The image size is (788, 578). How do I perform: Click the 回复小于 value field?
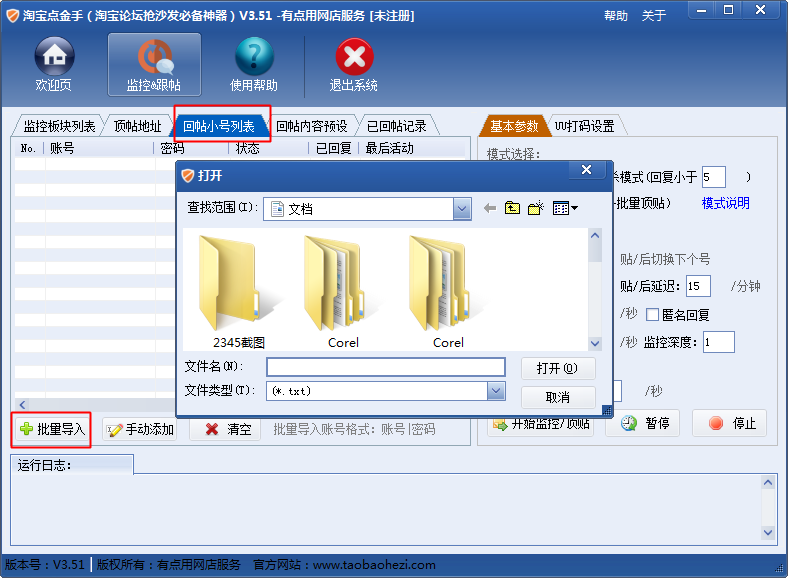coord(714,177)
